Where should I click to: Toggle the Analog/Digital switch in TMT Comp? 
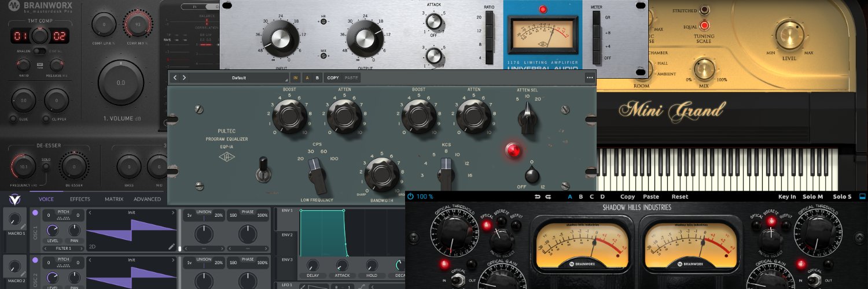coord(39,51)
